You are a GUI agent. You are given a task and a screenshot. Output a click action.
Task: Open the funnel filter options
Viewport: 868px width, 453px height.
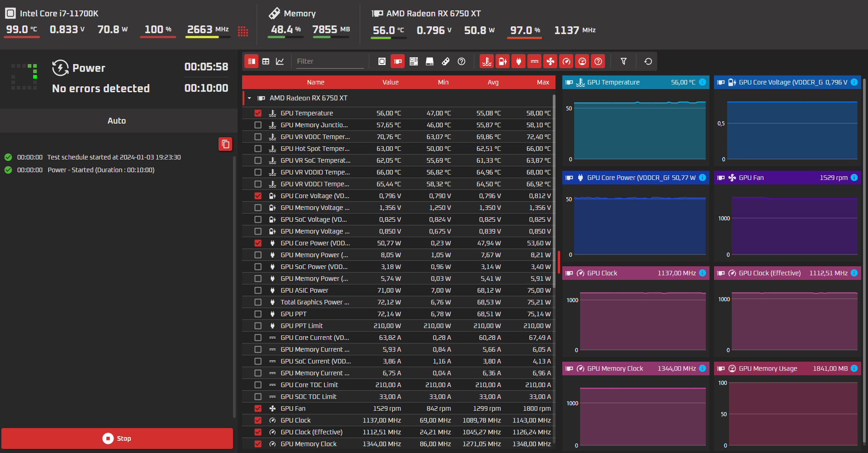(x=624, y=61)
